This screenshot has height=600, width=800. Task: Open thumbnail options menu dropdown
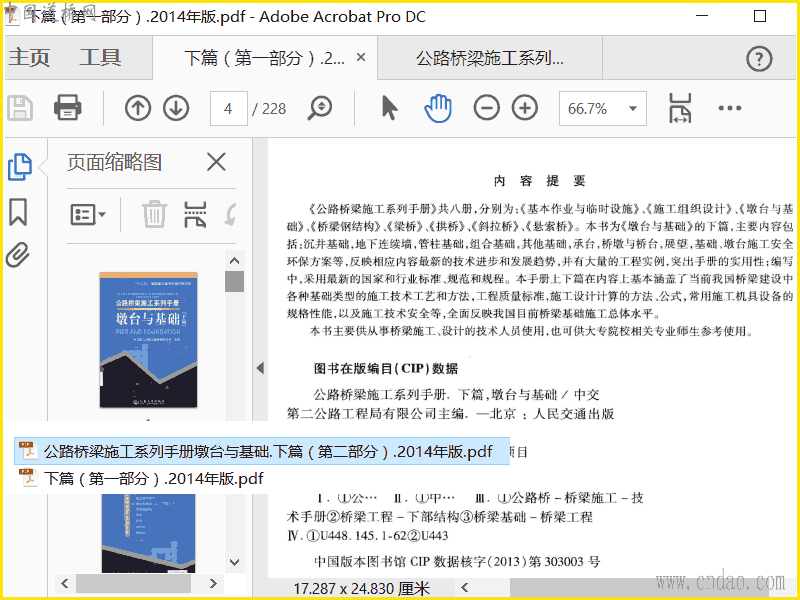point(88,214)
